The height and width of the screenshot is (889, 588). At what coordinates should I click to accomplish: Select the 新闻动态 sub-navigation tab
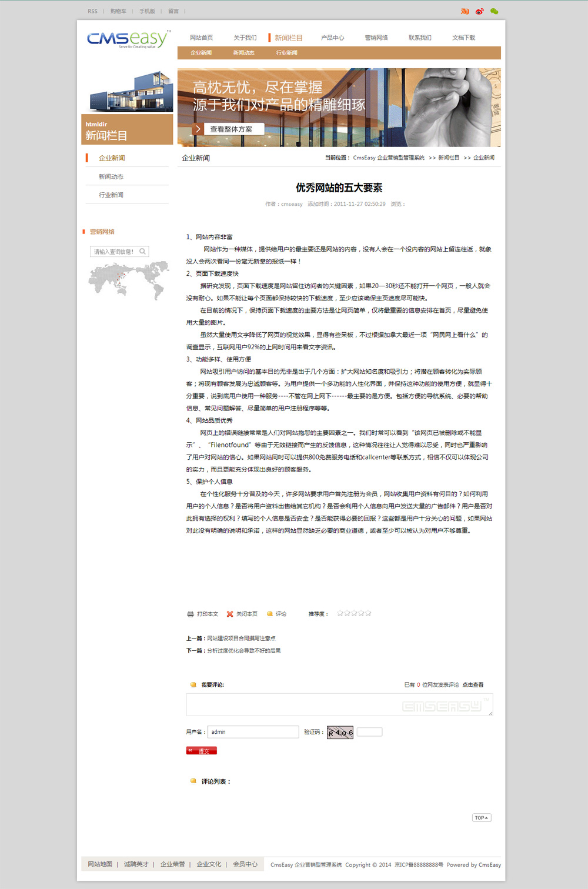[243, 53]
